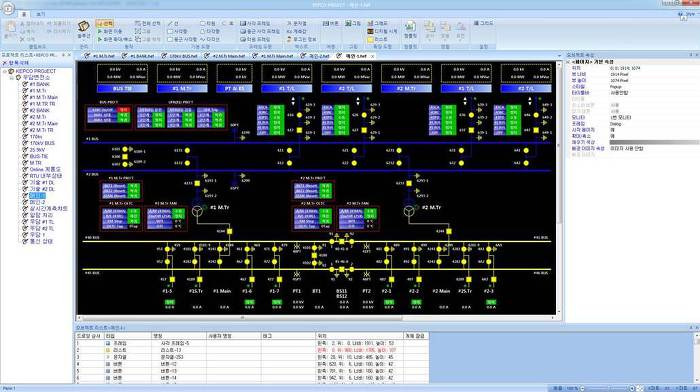The image size is (700, 392).
Task: Collapse the substation node under KEPCO PROJECT
Action: (x=12, y=78)
